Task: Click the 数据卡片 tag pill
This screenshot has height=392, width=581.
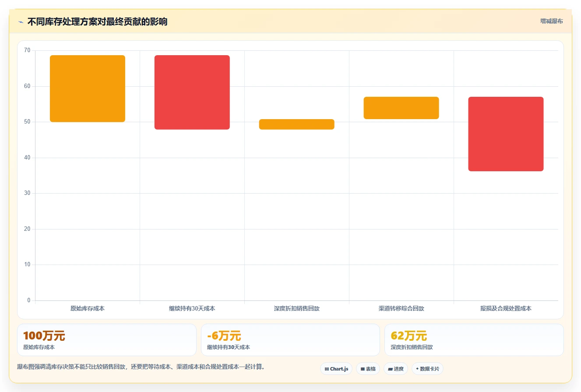Action: [x=427, y=369]
